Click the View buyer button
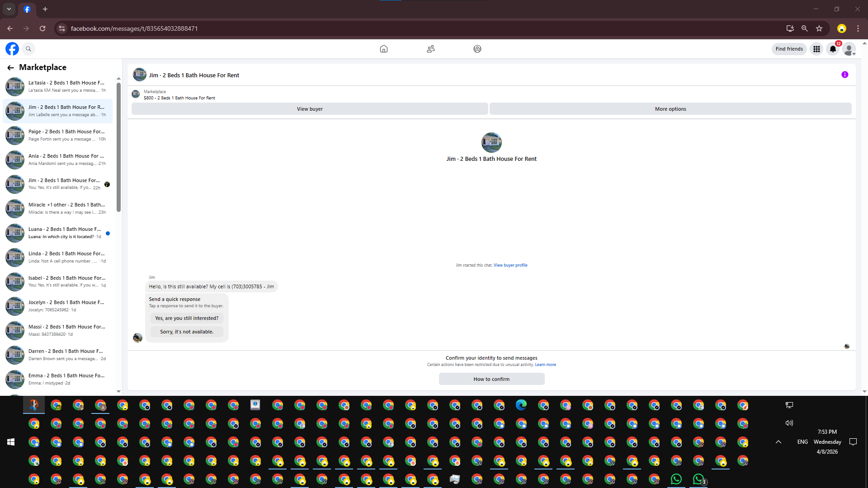This screenshot has height=488, width=868. tap(310, 109)
